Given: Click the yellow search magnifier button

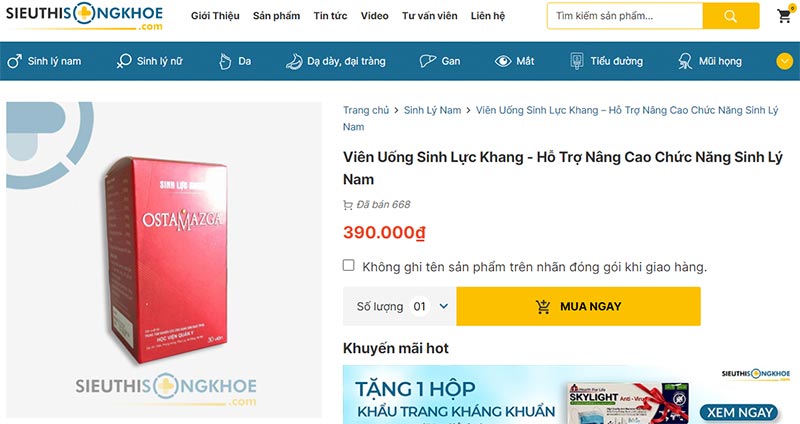Looking at the screenshot, I should click(x=731, y=16).
